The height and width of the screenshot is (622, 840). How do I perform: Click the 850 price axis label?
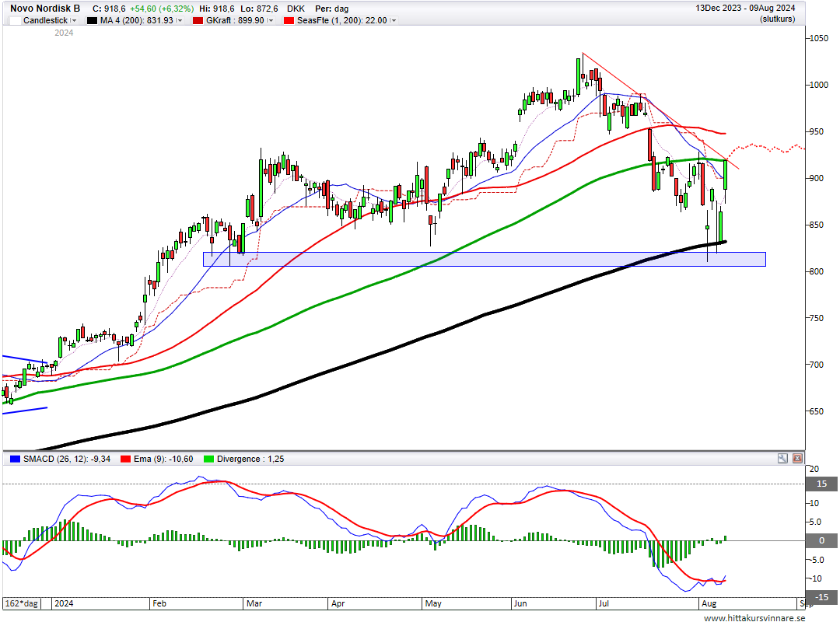817,225
